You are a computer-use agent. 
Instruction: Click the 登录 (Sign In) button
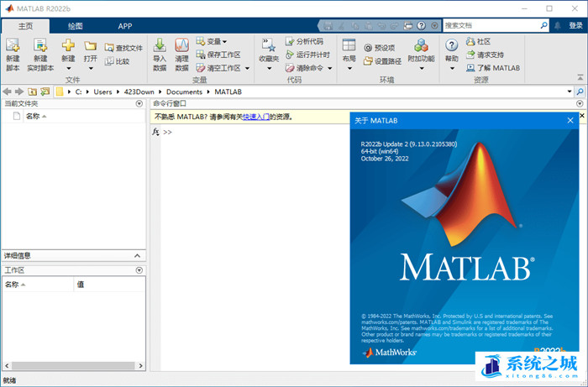[575, 26]
